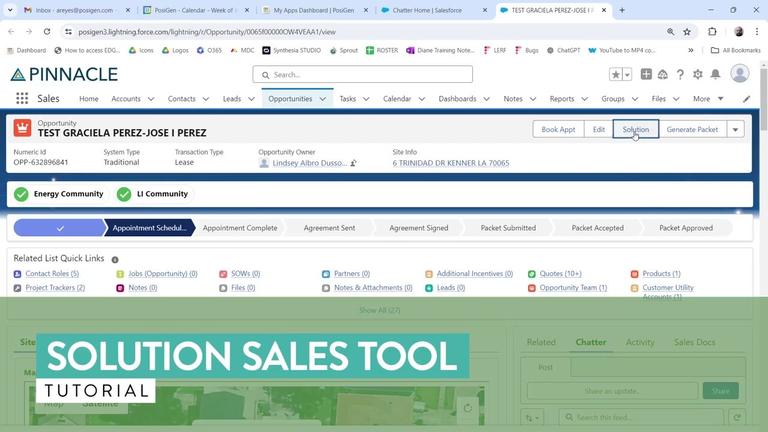Screen dimensions: 768x432
Task: Click the Book Appt button
Action: [x=558, y=129]
